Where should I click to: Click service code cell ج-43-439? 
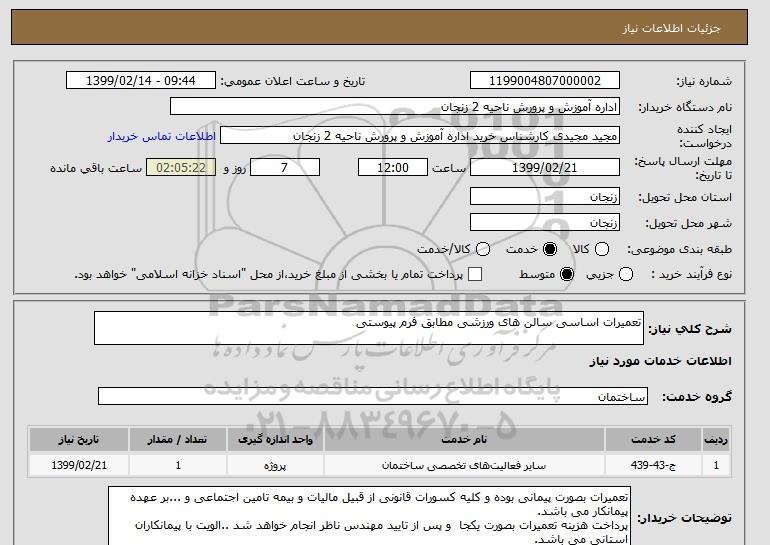click(653, 465)
